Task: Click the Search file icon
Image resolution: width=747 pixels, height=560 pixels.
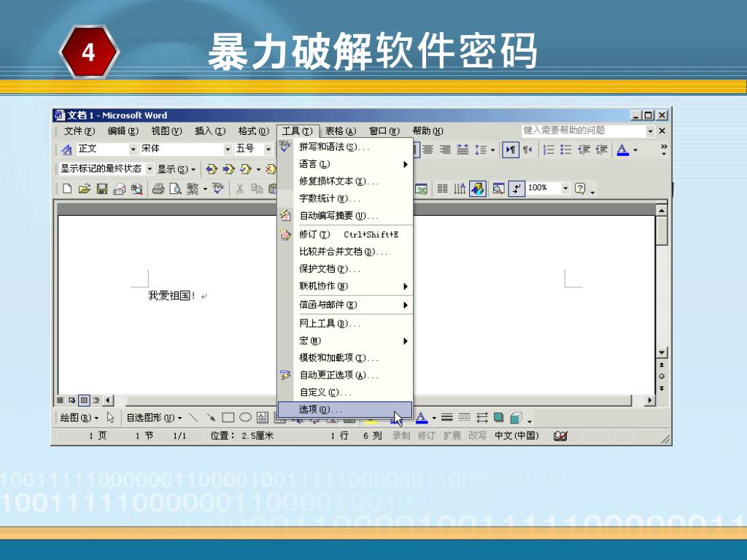Action: tap(136, 189)
